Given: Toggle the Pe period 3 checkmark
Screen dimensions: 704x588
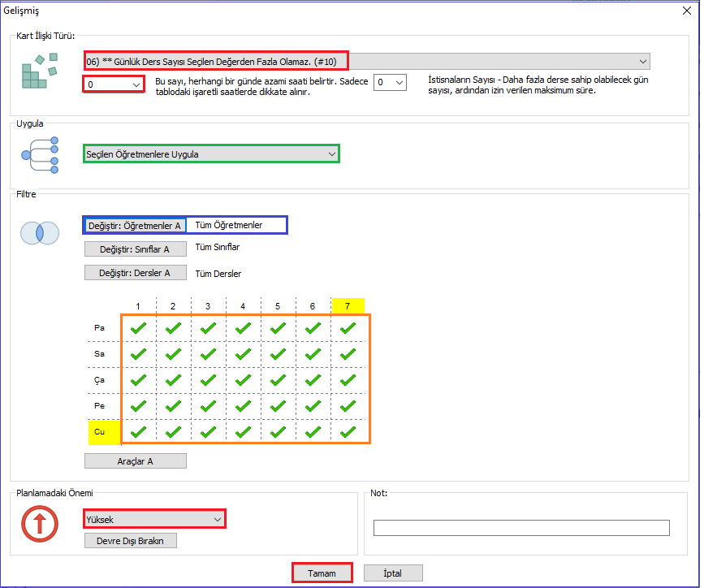Looking at the screenshot, I should coord(209,407).
